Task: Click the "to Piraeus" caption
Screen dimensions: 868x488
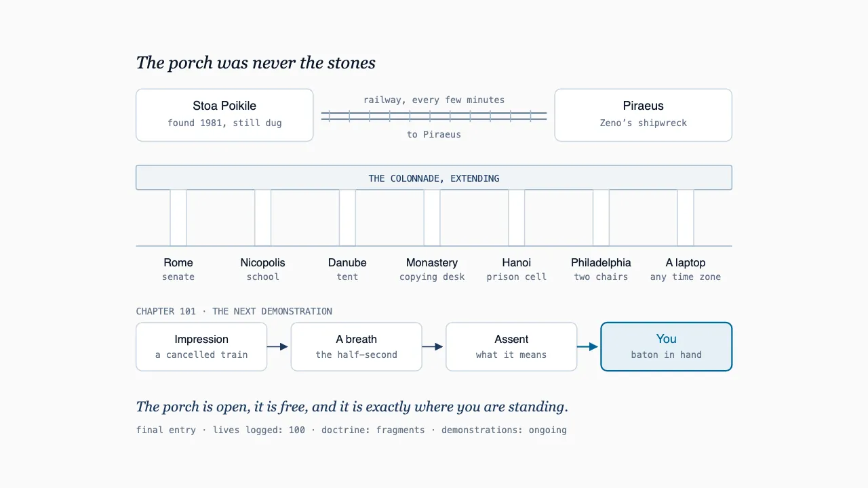Action: [434, 134]
